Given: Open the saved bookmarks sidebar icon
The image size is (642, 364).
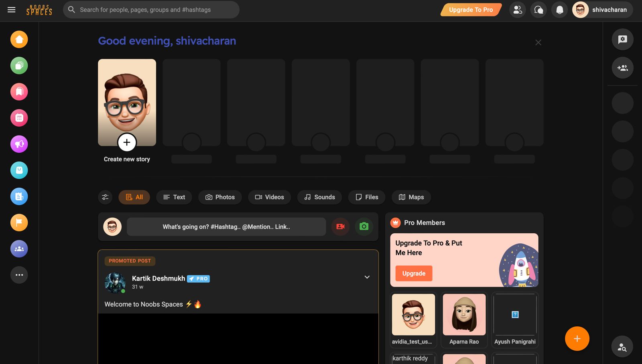Looking at the screenshot, I should 19,92.
